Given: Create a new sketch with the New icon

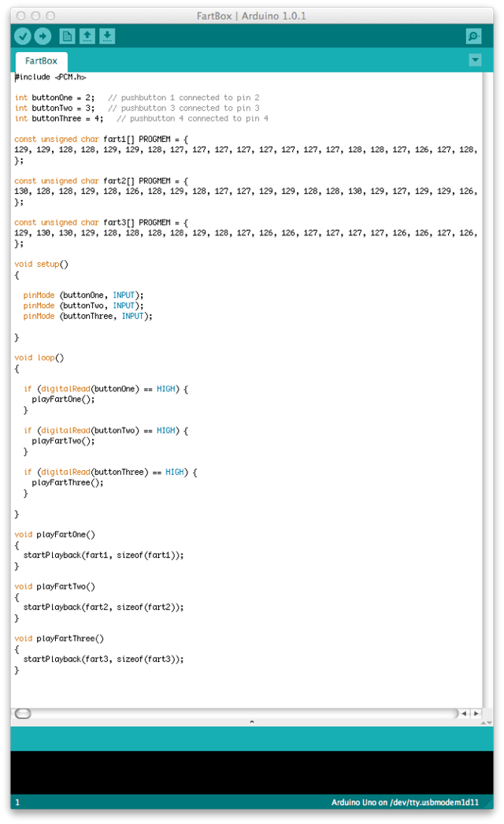Looking at the screenshot, I should pos(67,36).
